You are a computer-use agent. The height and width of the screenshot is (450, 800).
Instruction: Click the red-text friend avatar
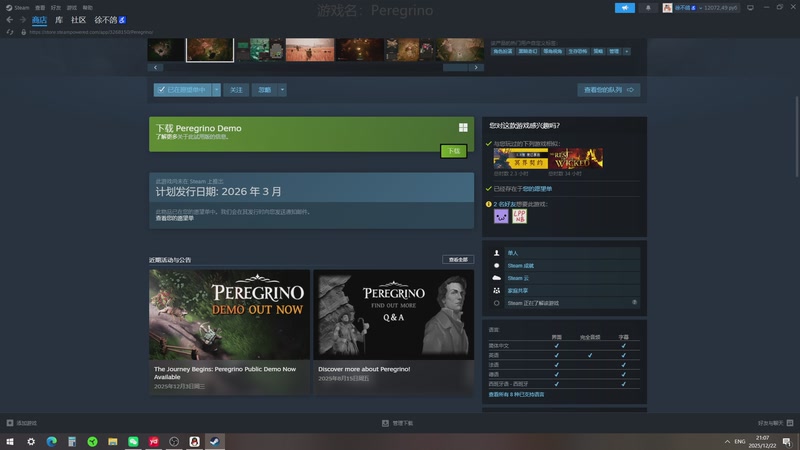519,216
